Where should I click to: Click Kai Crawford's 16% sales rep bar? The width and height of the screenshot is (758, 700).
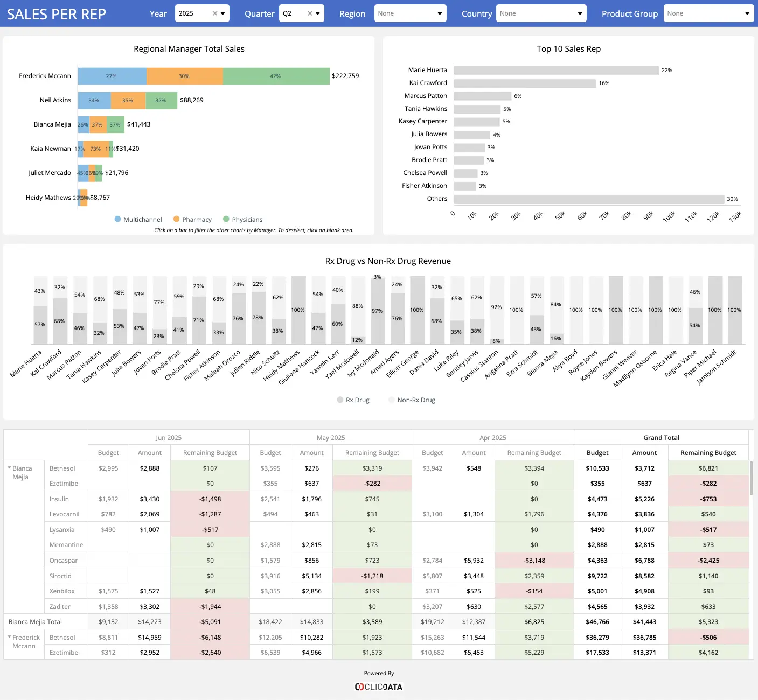coord(525,83)
